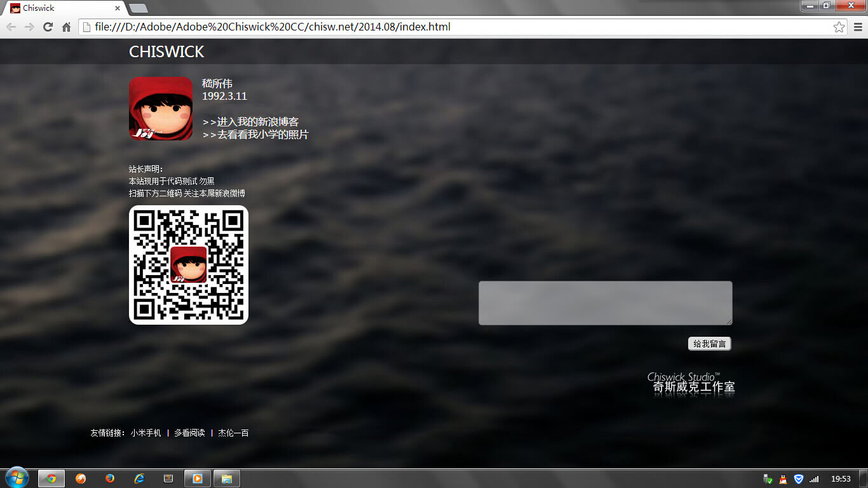868x488 pixels.
Task: Bookmark this page with the star icon
Action: pos(839,27)
